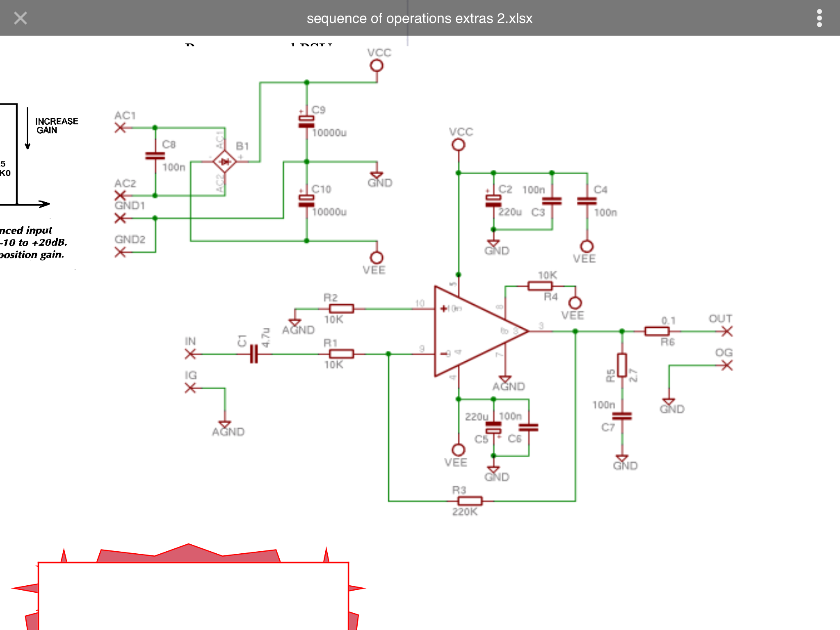Image resolution: width=840 pixels, height=630 pixels.
Task: Select the OUT terminal cross marker
Action: (x=727, y=331)
